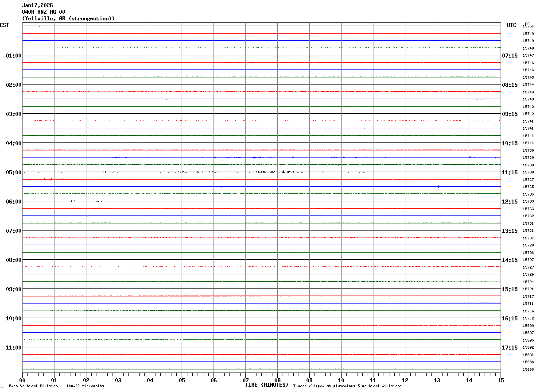Click the DC offset value "15750"
Screen dimensions: 536x392
tap(528, 27)
